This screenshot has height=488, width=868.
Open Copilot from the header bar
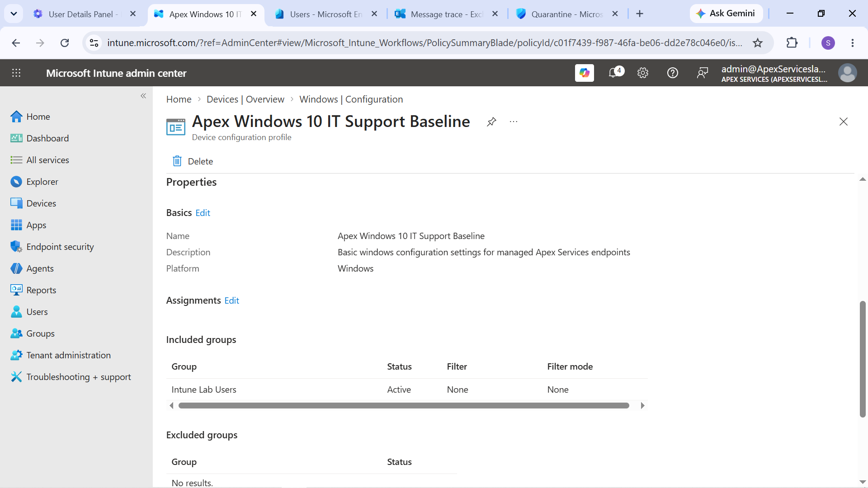point(584,73)
